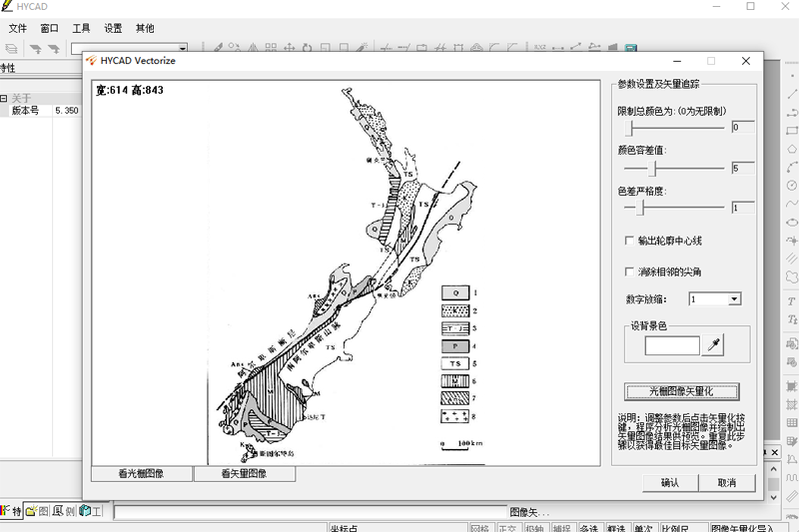
Task: Enable the 输出轮廓中心线 checkbox
Action: [x=629, y=241]
